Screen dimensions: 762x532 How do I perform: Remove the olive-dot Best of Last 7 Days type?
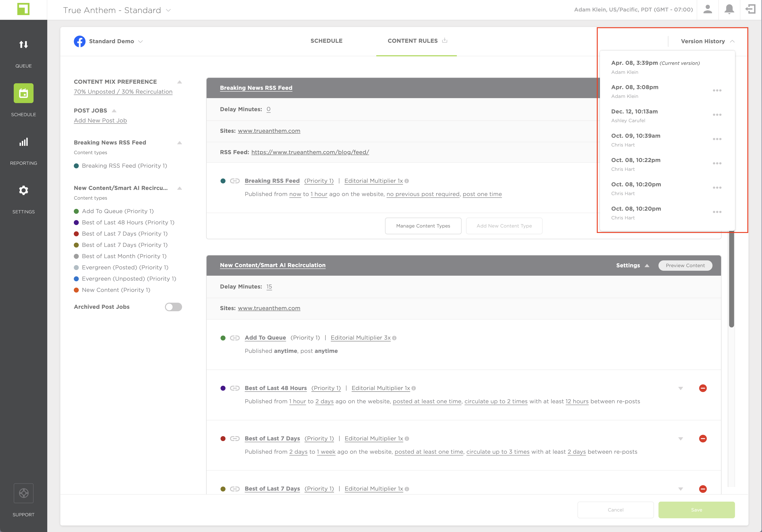703,489
